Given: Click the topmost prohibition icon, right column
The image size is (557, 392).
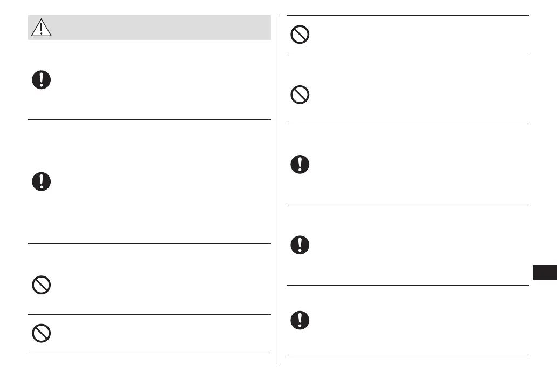Looking at the screenshot, I should coord(300,35).
